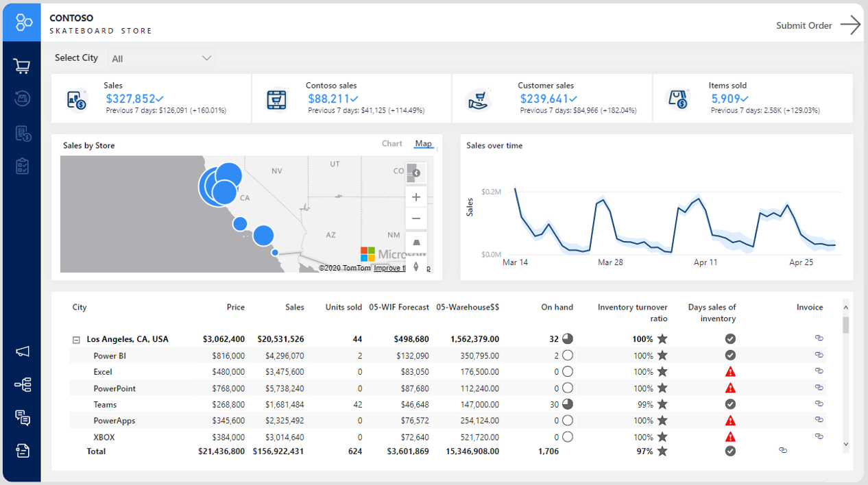Zoom in on the map

(x=416, y=197)
